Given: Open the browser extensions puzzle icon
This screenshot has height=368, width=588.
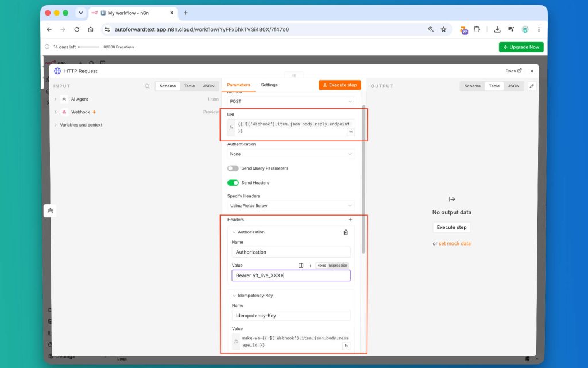Looking at the screenshot, I should pos(477,29).
